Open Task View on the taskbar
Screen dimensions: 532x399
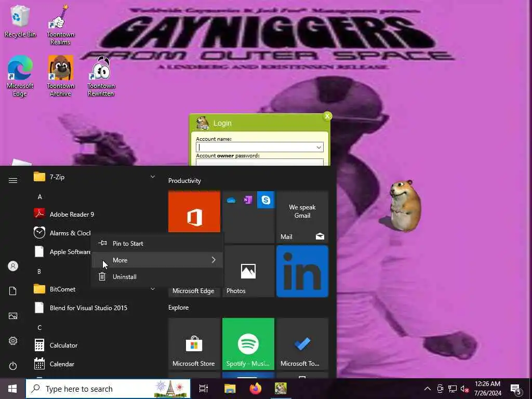[x=204, y=389]
